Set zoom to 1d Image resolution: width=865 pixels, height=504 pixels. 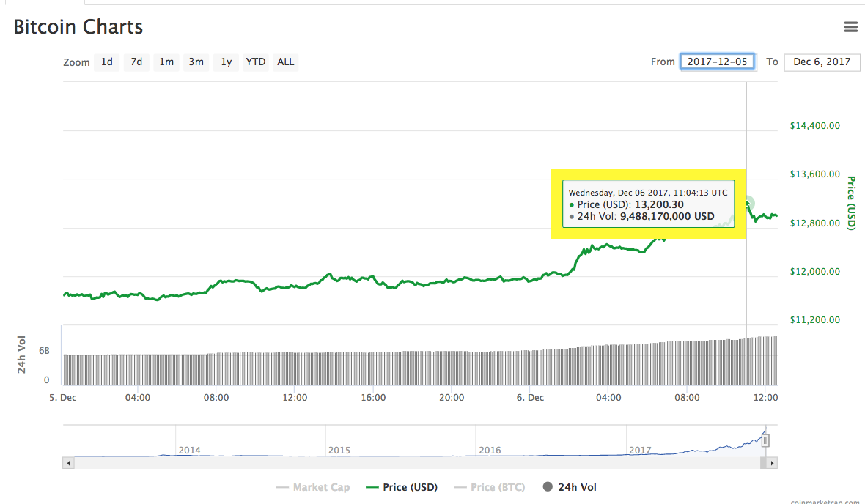point(107,62)
